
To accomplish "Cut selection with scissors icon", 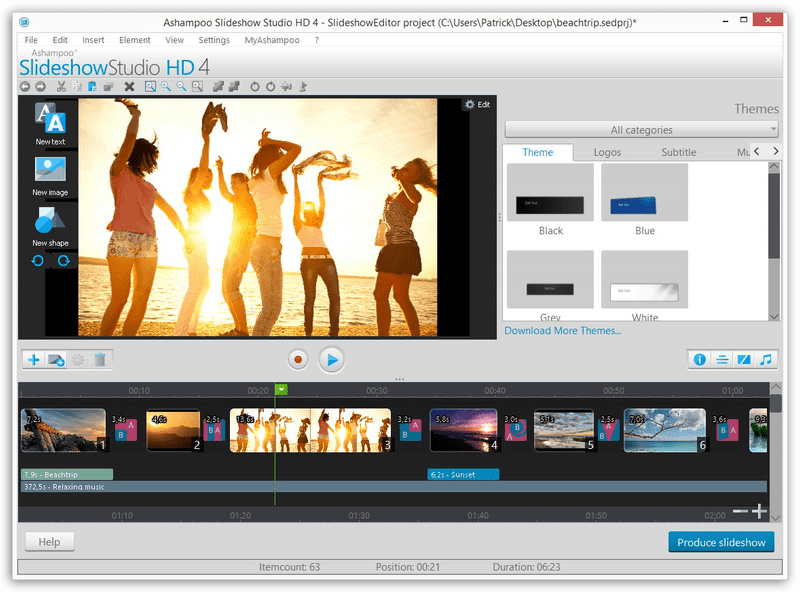I will [x=61, y=87].
